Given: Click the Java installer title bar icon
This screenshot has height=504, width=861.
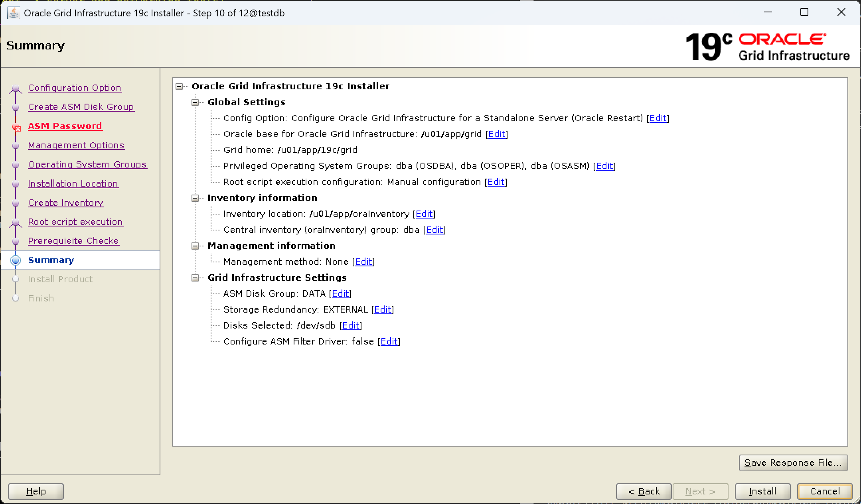Looking at the screenshot, I should click(x=14, y=13).
